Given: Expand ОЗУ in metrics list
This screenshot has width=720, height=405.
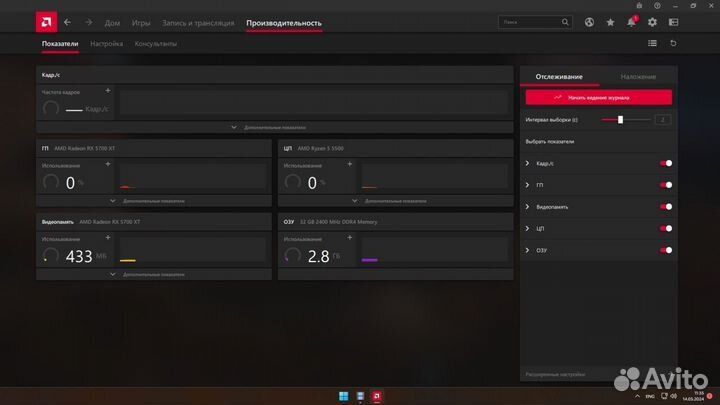Looking at the screenshot, I should coord(527,250).
